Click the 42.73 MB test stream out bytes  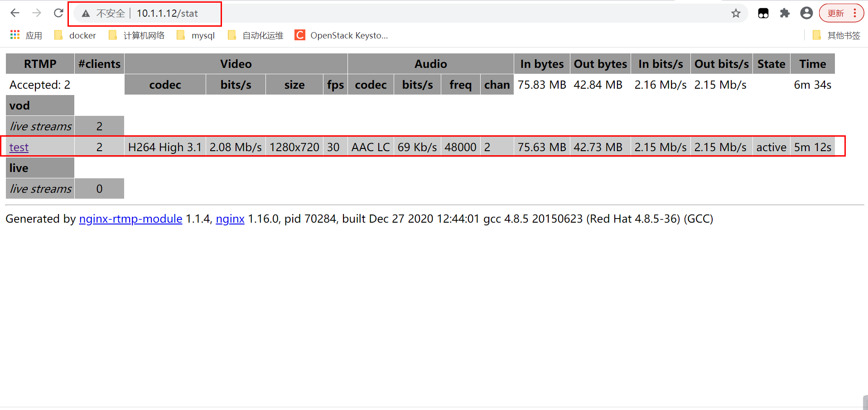(598, 147)
